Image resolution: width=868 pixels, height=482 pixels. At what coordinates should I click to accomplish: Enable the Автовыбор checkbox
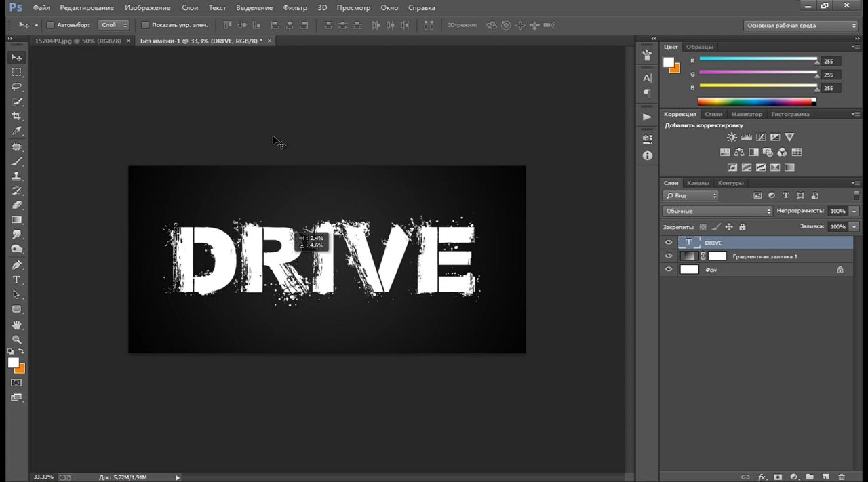[x=50, y=25]
